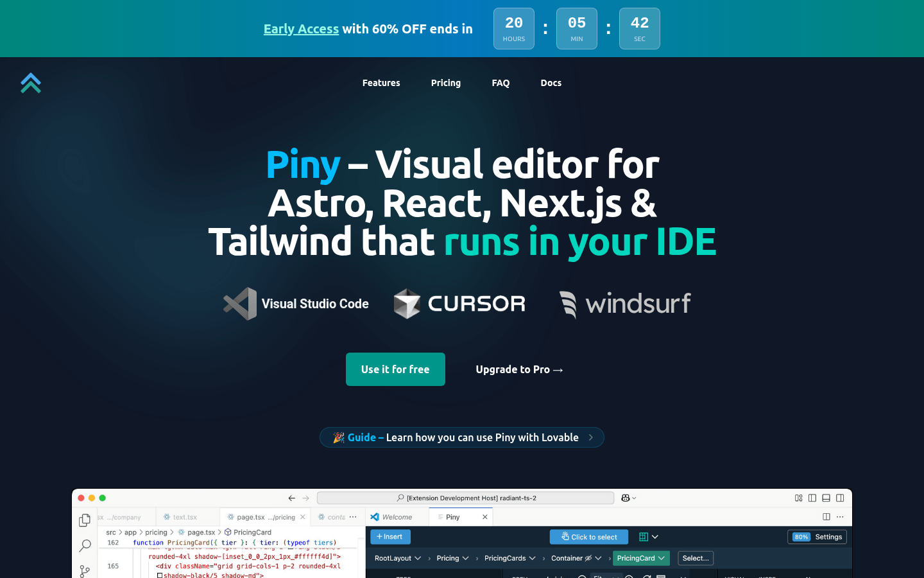924x578 pixels.
Task: Open the Search magnifier in activity bar
Action: tap(85, 546)
